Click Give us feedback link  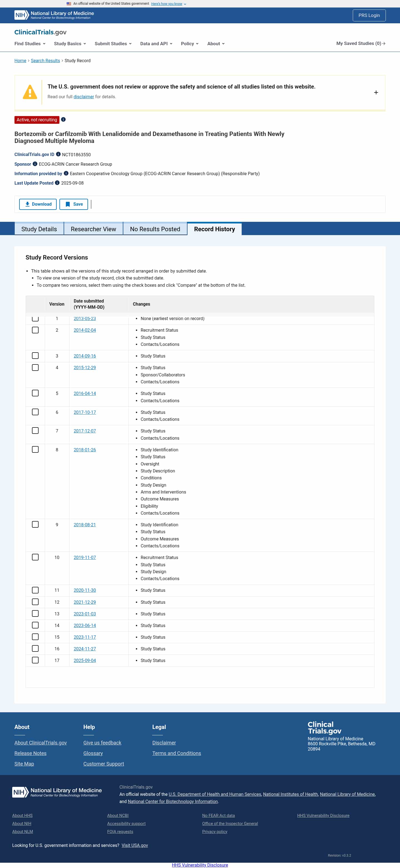point(102,743)
